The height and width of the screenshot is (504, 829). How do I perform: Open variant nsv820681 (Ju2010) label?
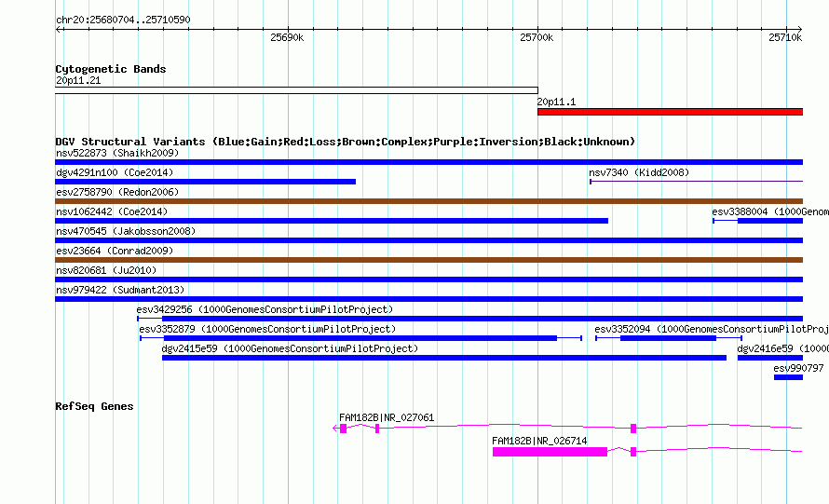tap(106, 270)
